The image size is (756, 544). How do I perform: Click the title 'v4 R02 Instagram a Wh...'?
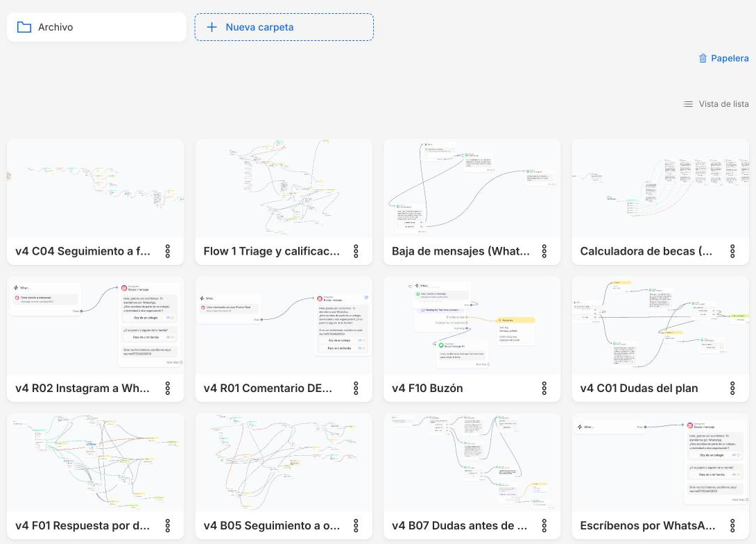coord(83,389)
